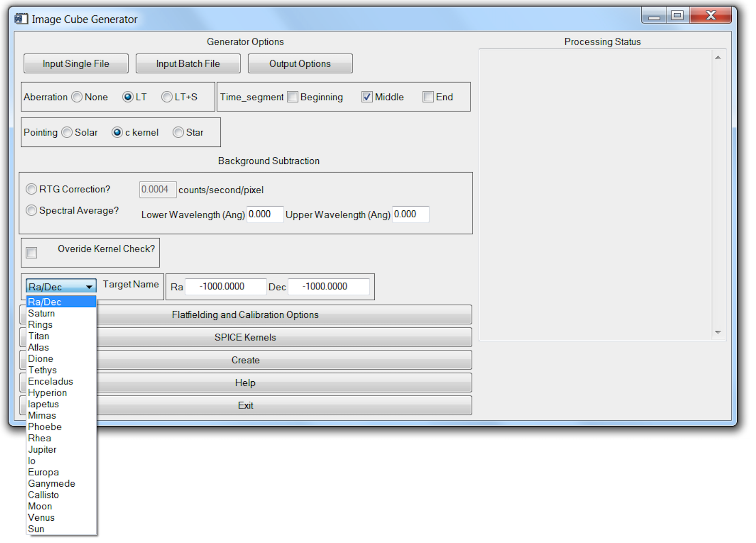This screenshot has height=543, width=756.
Task: Click the Input Single File button
Action: (76, 64)
